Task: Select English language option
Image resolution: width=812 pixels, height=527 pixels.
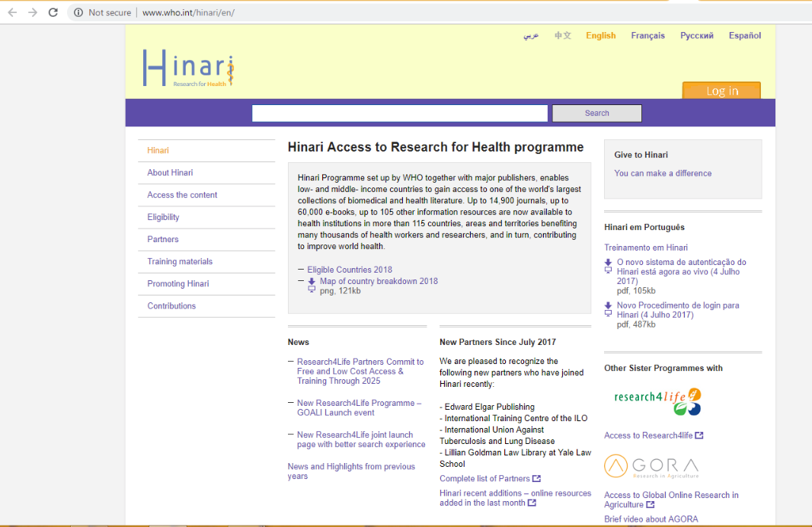Action: (601, 36)
